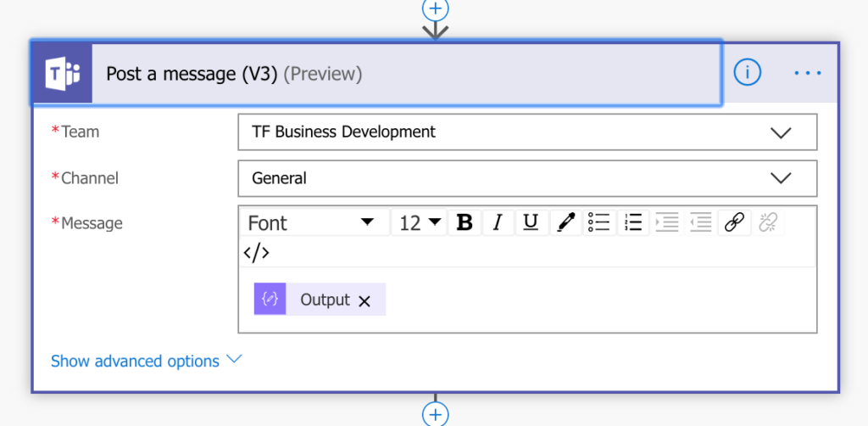Open the info icon for this action
The width and height of the screenshot is (868, 426).
pyautogui.click(x=747, y=73)
